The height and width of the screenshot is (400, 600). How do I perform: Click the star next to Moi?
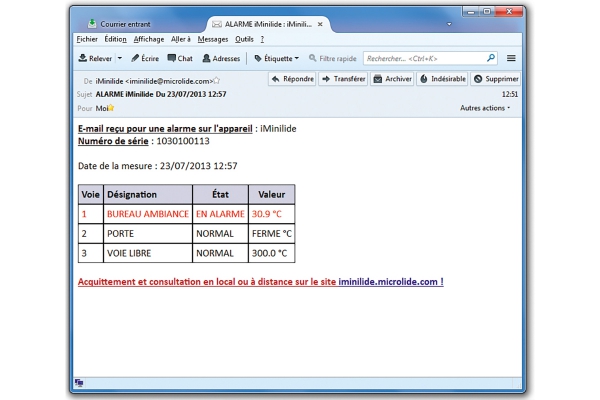(111, 108)
